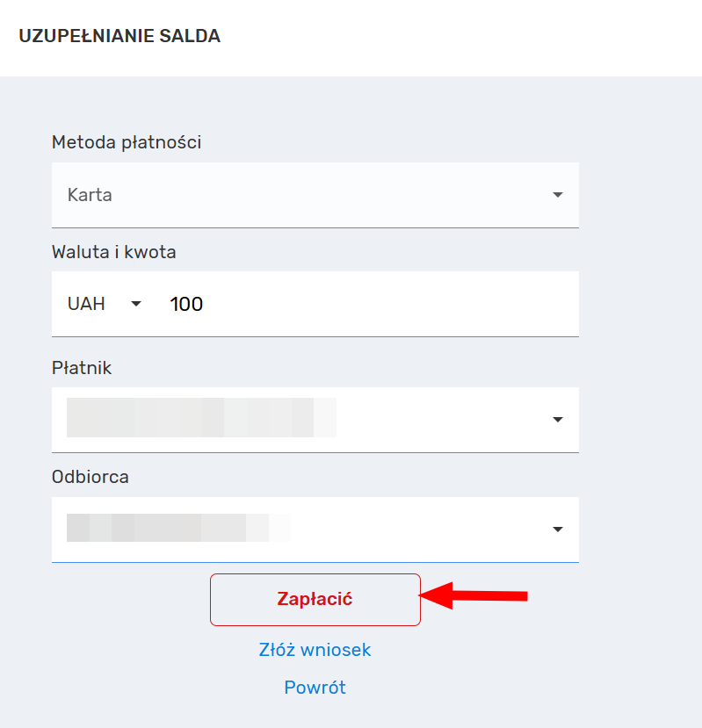Open the blurred Odbiorca recipient value

point(178,529)
